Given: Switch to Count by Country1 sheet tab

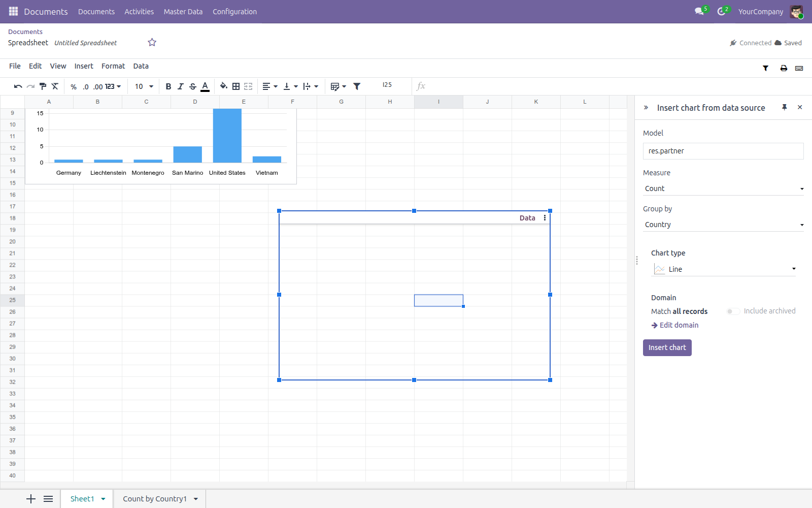Looking at the screenshot, I should [x=155, y=499].
